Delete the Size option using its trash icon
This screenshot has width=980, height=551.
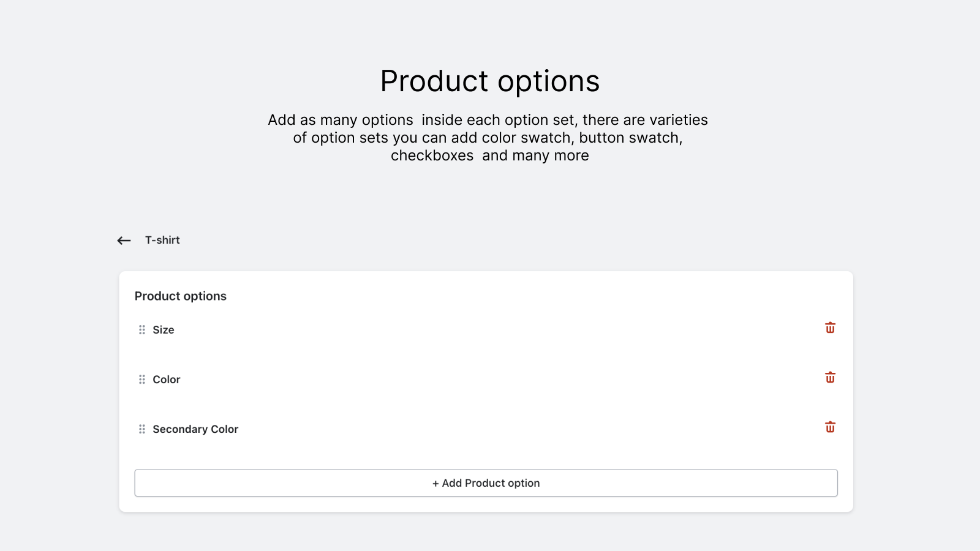(830, 328)
